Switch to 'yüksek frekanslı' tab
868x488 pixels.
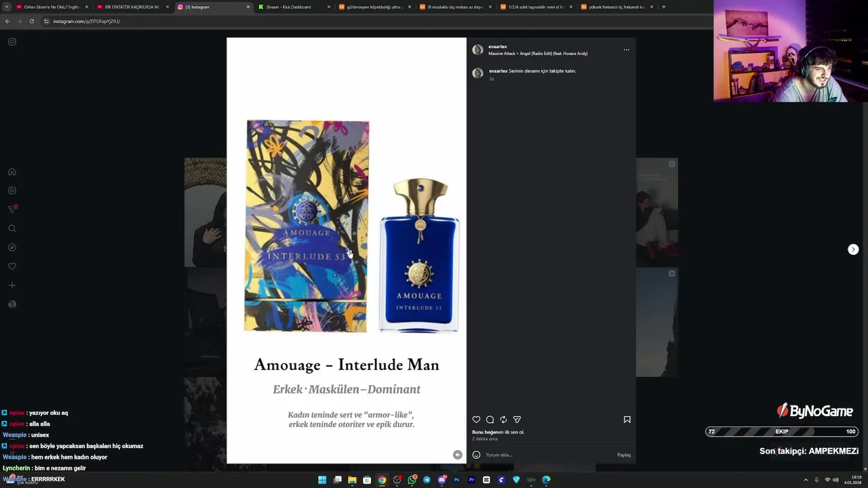[x=616, y=7]
